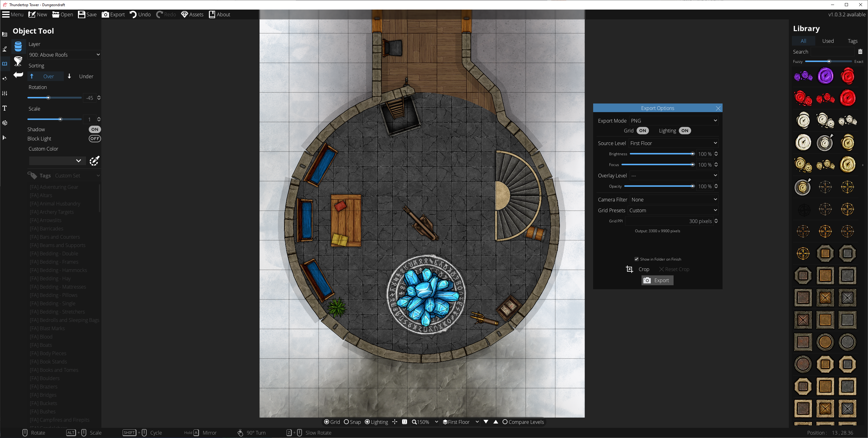
Task: Click the Crop icon in Export Options
Action: click(x=629, y=269)
